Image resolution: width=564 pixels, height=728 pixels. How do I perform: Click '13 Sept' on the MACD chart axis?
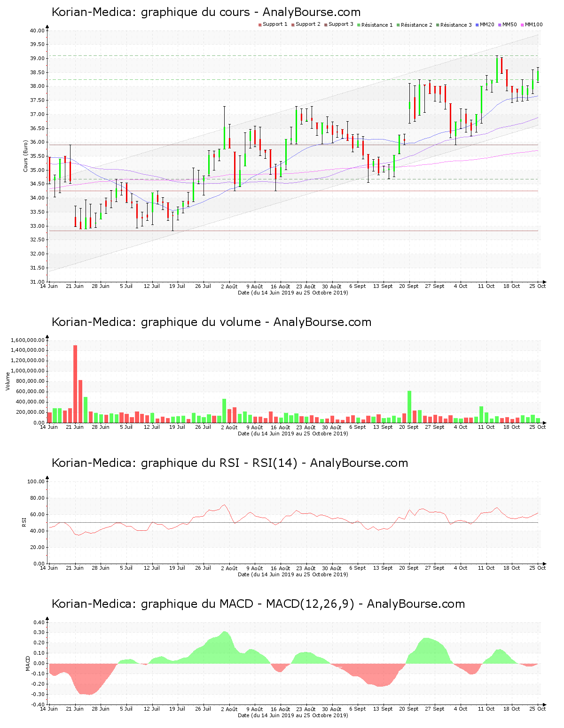(x=383, y=709)
